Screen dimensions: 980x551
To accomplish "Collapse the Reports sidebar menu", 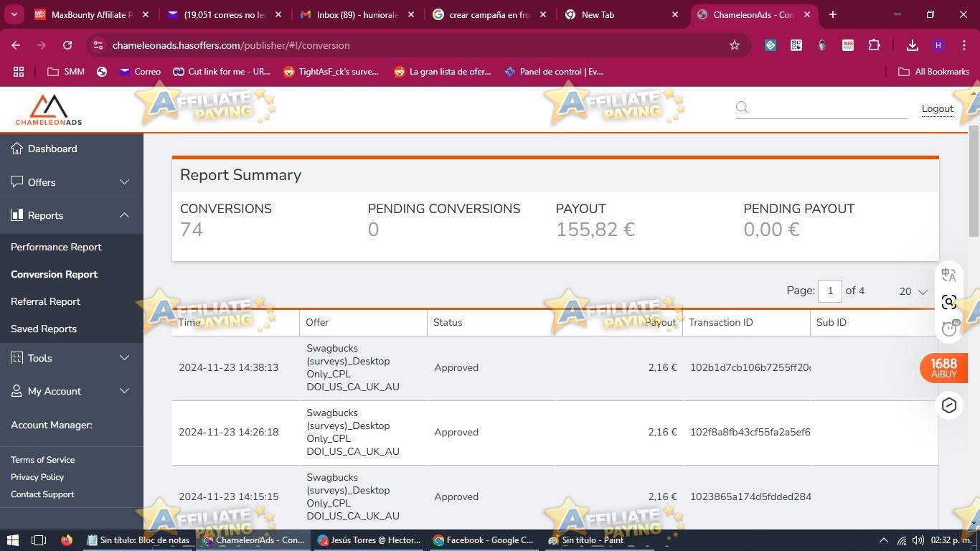I will pyautogui.click(x=124, y=215).
